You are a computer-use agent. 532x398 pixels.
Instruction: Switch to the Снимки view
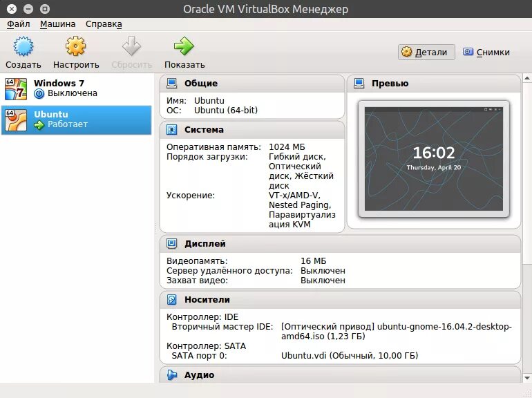pos(486,53)
